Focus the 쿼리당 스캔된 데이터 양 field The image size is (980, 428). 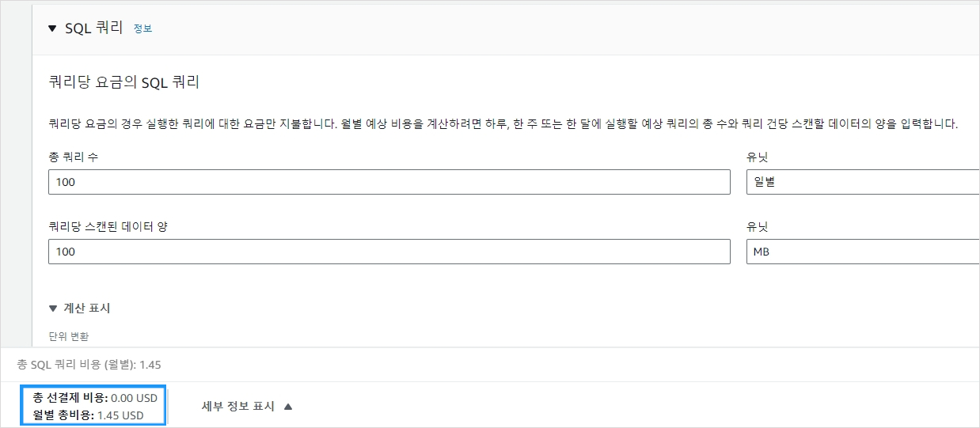tap(389, 252)
